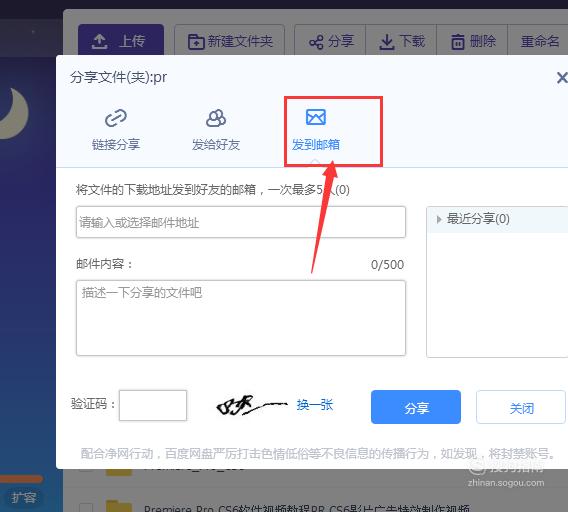Click the 扩容 expand storage button
The width and height of the screenshot is (568, 512).
[24, 498]
